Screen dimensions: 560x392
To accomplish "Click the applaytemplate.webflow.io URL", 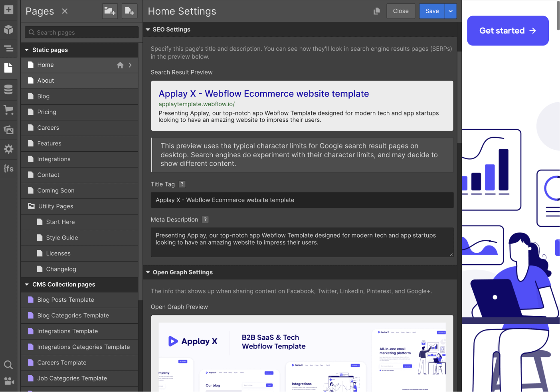I will (x=196, y=104).
